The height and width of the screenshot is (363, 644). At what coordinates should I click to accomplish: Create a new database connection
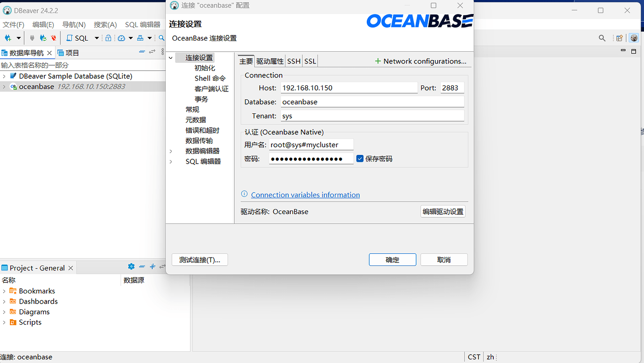pyautogui.click(x=7, y=38)
